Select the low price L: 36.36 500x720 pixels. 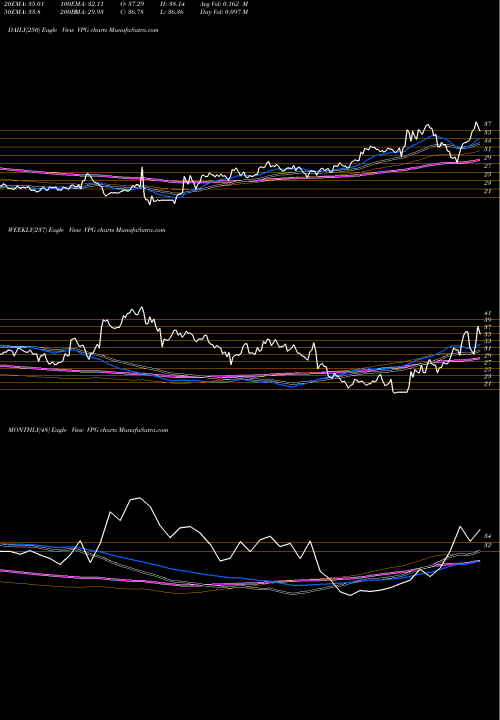173,12
